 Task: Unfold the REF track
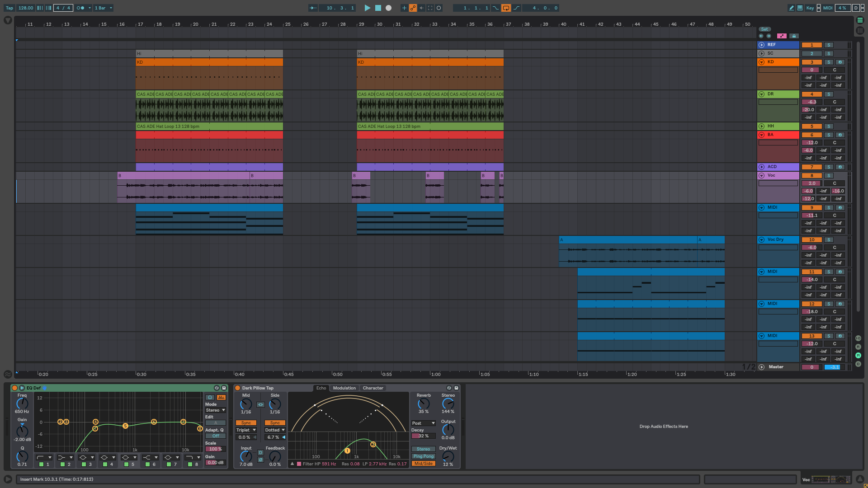(x=762, y=45)
